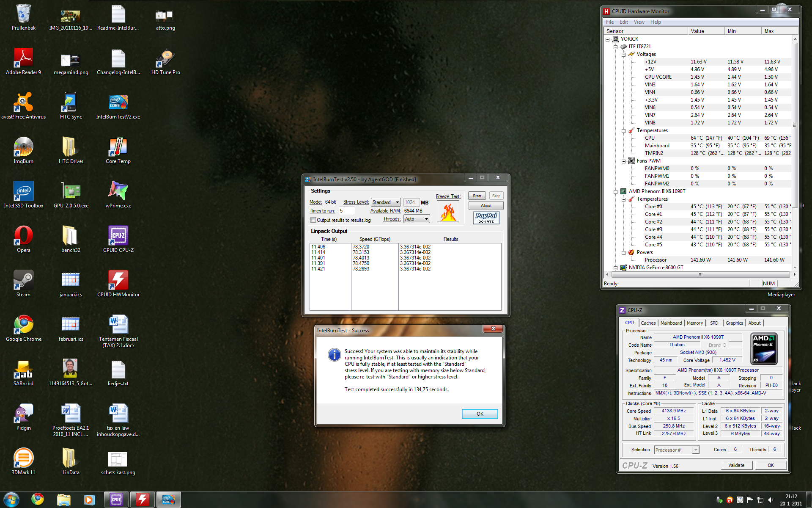Viewport: 812px width, 508px height.
Task: Launch wPrime.exe desktop icon
Action: [x=118, y=195]
